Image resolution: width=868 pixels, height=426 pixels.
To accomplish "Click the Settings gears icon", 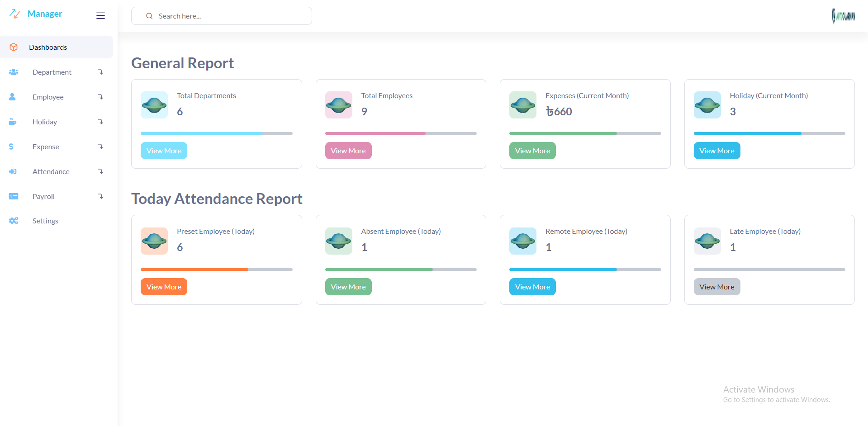I will [x=14, y=221].
